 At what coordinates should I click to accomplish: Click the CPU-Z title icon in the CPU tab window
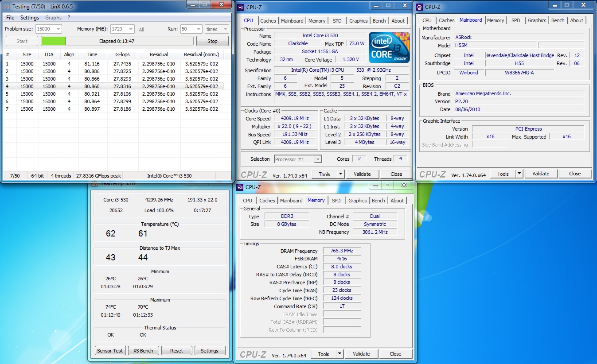(x=240, y=7)
